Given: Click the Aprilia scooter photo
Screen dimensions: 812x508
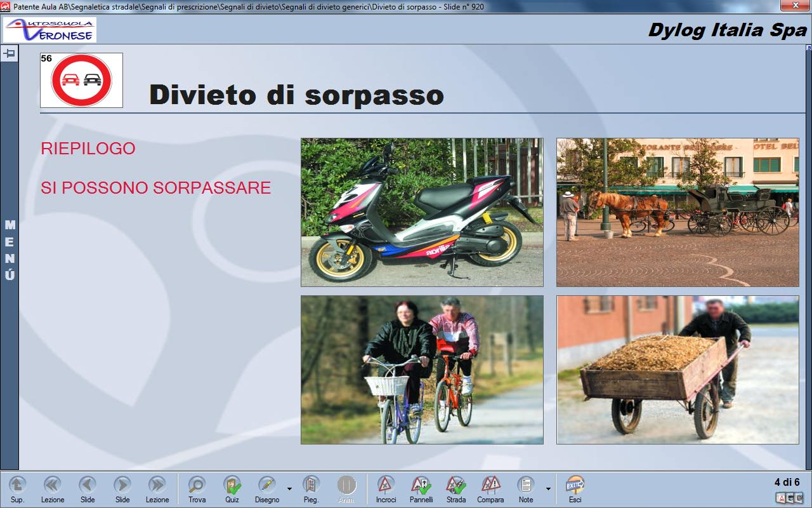Looking at the screenshot, I should (422, 212).
